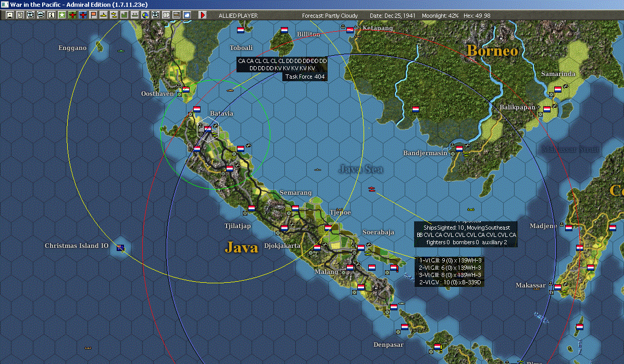Select the Samarinda base flag
Screen dimensions: 624x364
point(558,90)
